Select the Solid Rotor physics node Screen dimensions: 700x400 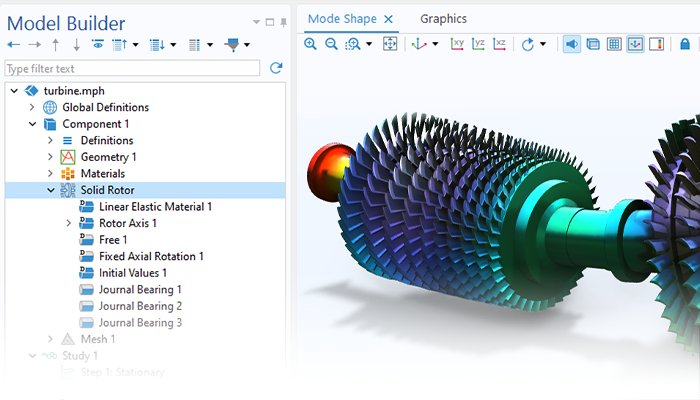[x=108, y=190]
